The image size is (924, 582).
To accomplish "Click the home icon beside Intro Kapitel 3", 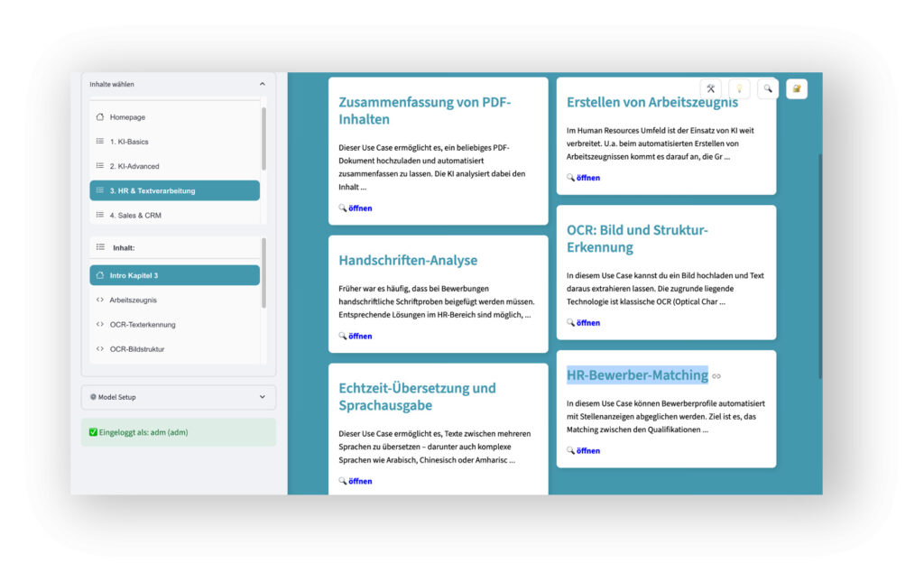I will [x=100, y=275].
